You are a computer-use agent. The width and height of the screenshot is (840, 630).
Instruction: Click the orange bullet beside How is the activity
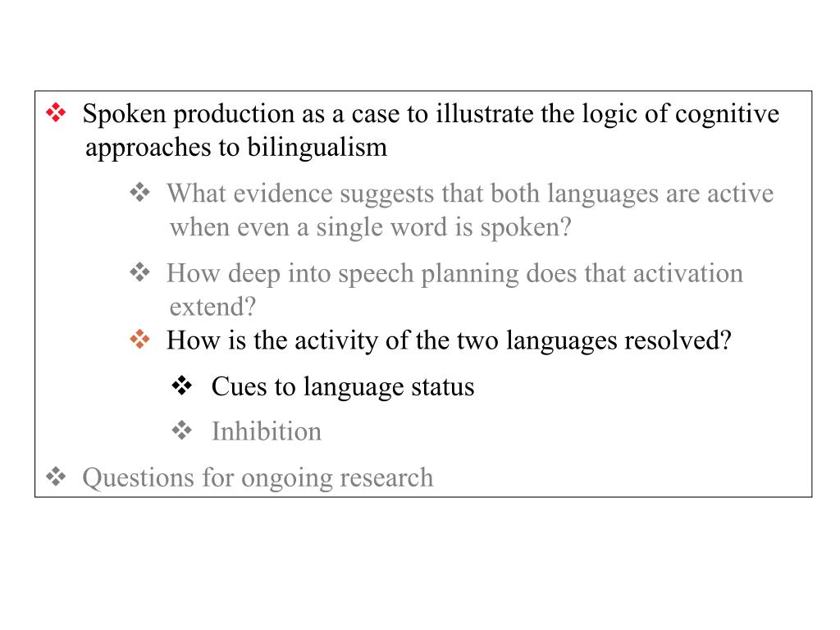coord(139,339)
